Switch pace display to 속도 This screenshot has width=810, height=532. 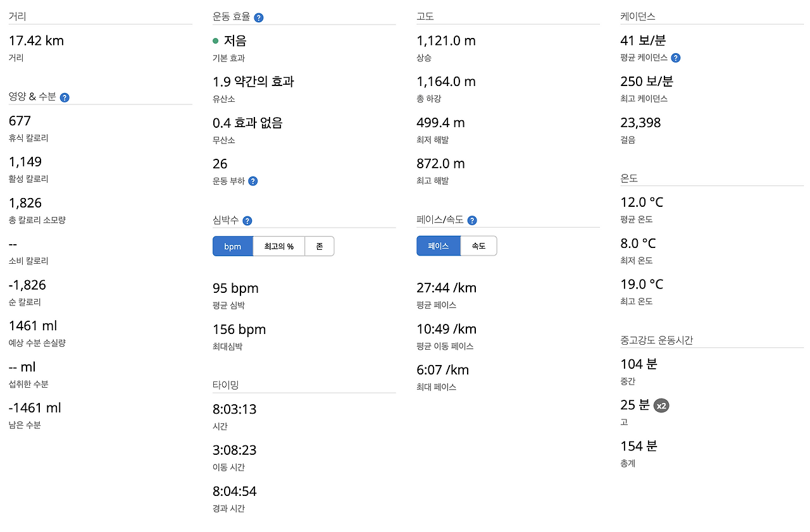(x=479, y=246)
